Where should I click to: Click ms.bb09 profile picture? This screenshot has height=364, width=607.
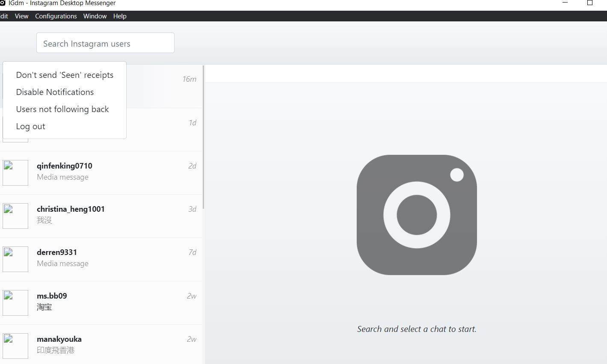(15, 303)
